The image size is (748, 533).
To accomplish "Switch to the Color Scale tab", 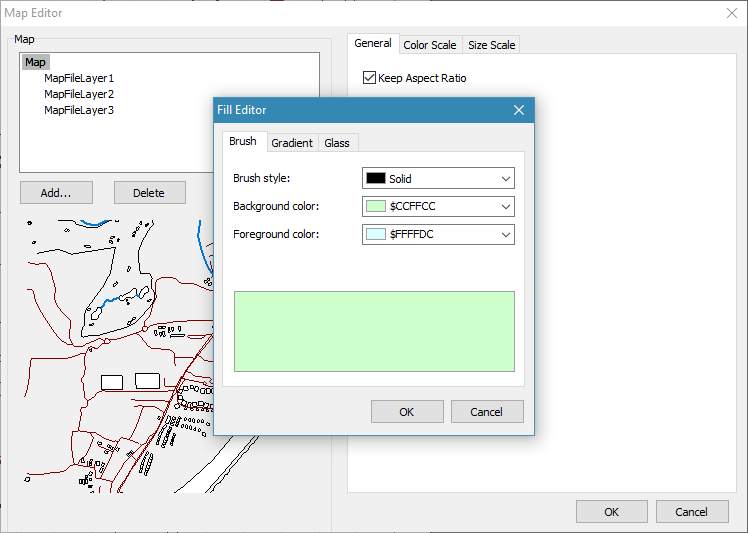I will [x=429, y=45].
